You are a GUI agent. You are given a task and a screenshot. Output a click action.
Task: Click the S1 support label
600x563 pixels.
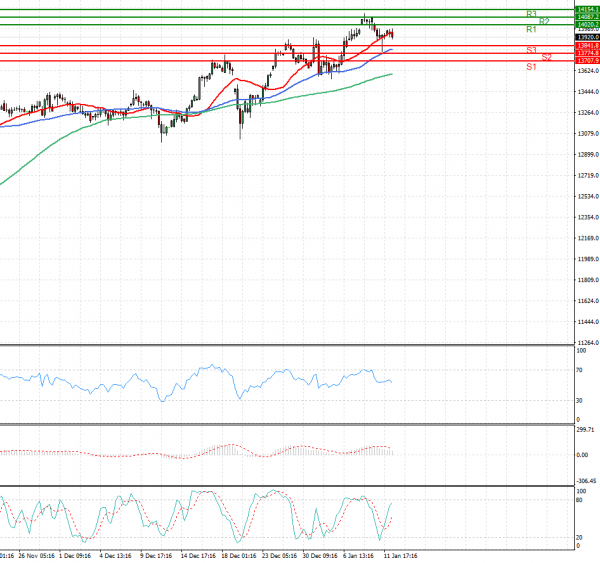531,67
